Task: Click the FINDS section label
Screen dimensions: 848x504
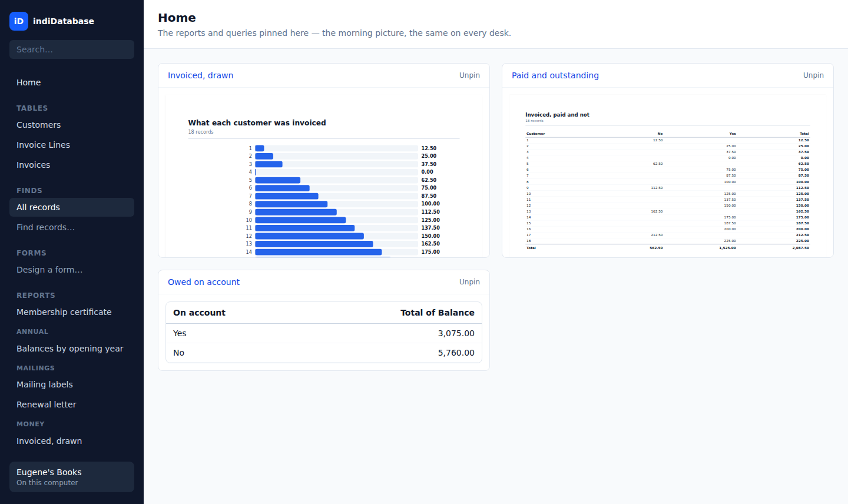Action: click(x=29, y=191)
